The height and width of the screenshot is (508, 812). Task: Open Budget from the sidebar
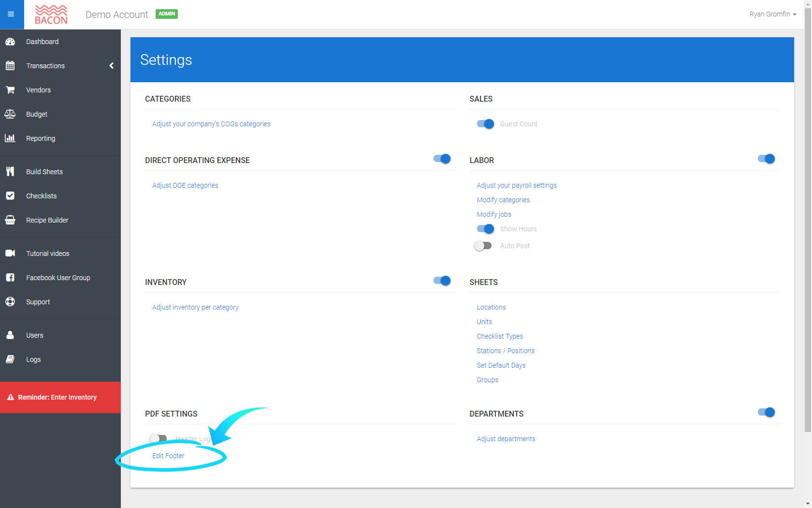60,114
